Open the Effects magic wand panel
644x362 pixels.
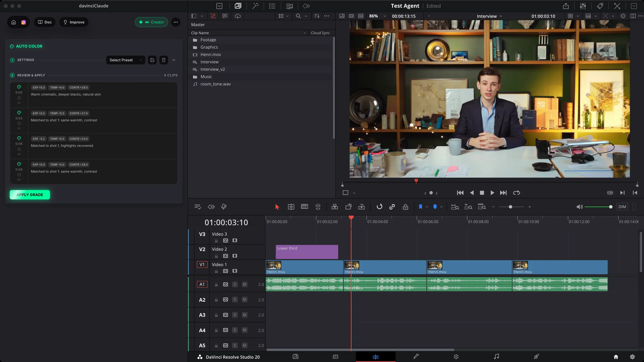(x=255, y=6)
